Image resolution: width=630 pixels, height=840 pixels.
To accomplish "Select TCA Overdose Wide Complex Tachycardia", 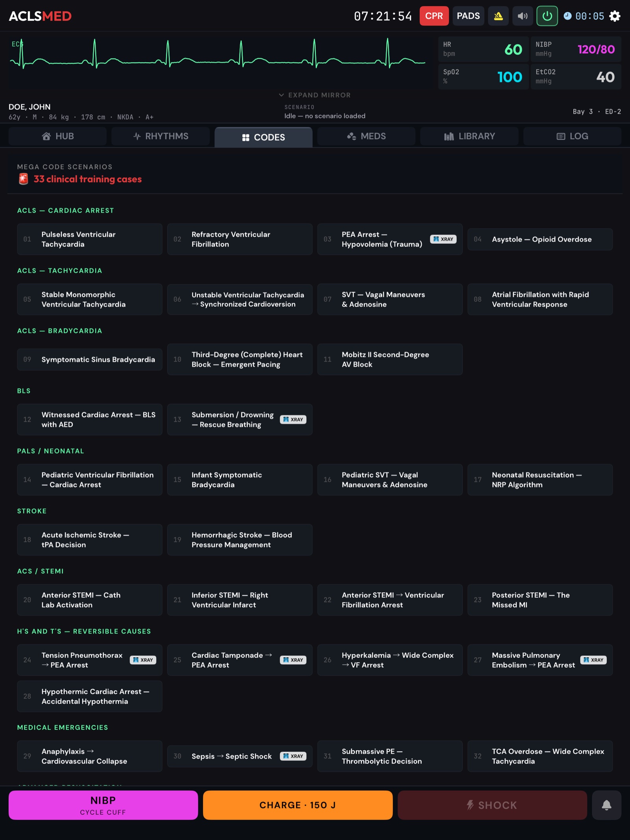I will click(540, 756).
